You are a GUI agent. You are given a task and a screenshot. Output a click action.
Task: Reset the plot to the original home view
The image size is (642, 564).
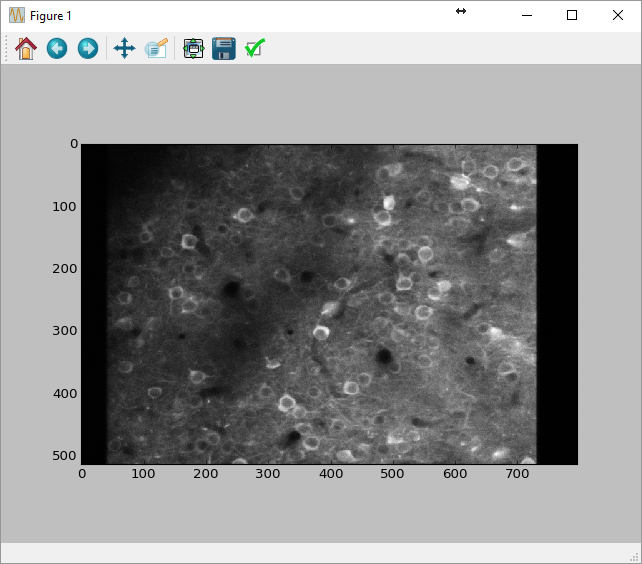[x=25, y=48]
